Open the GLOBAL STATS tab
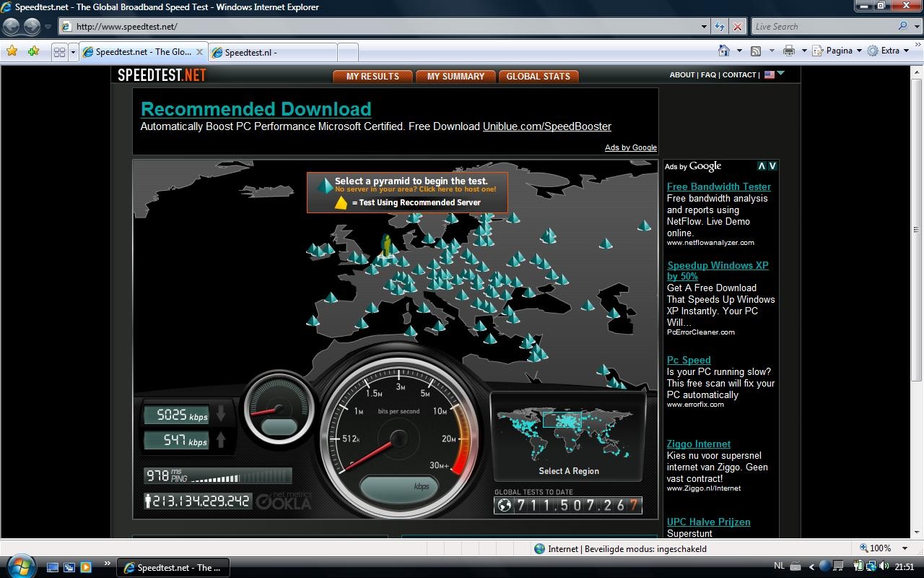 (x=539, y=76)
